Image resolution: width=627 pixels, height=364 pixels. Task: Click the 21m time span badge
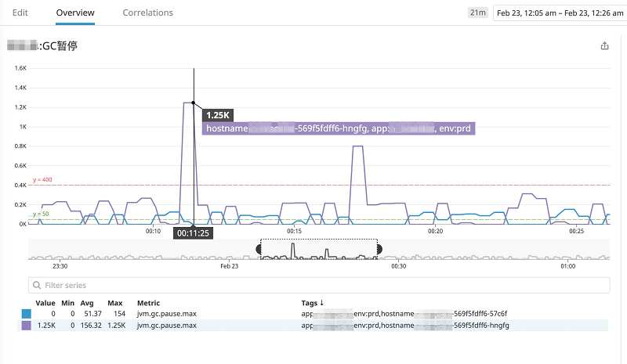coord(477,13)
